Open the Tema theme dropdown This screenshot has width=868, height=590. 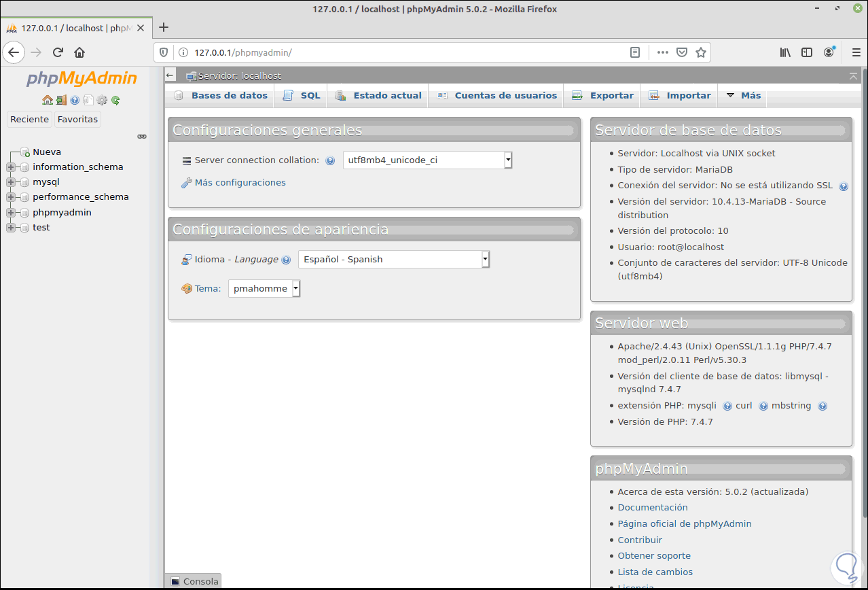[x=264, y=288]
